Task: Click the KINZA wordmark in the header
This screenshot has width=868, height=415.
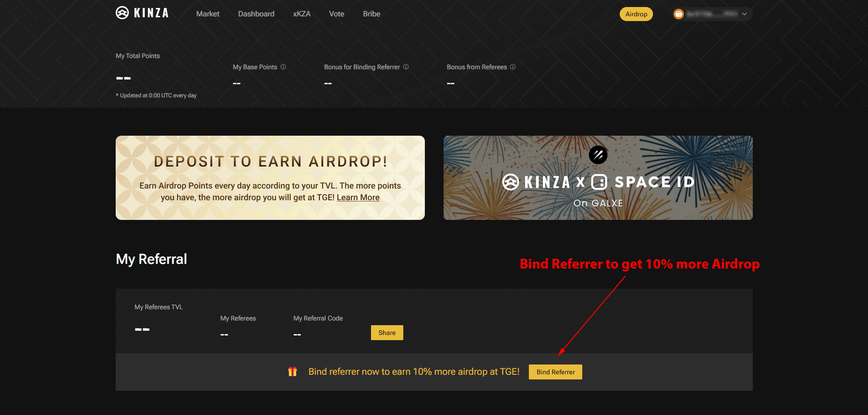Action: tap(151, 13)
